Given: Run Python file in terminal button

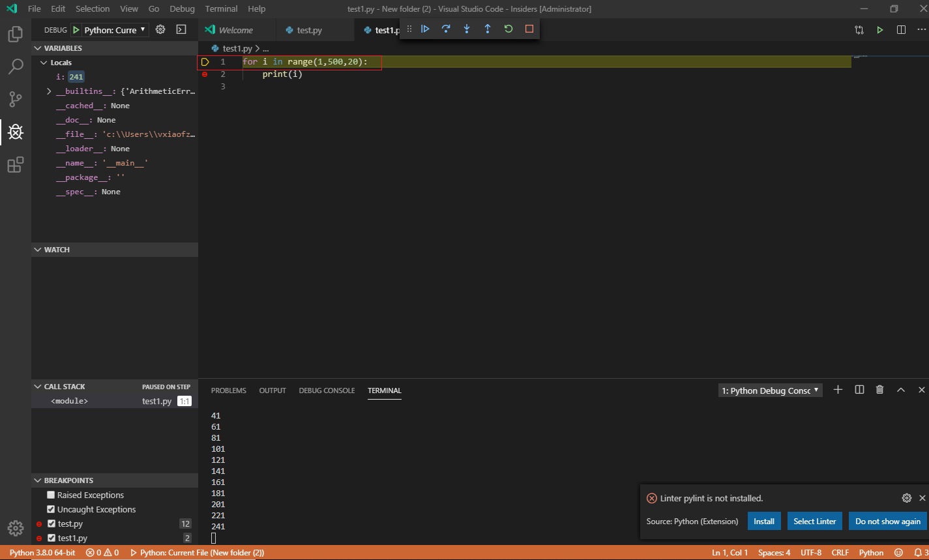Looking at the screenshot, I should (880, 30).
